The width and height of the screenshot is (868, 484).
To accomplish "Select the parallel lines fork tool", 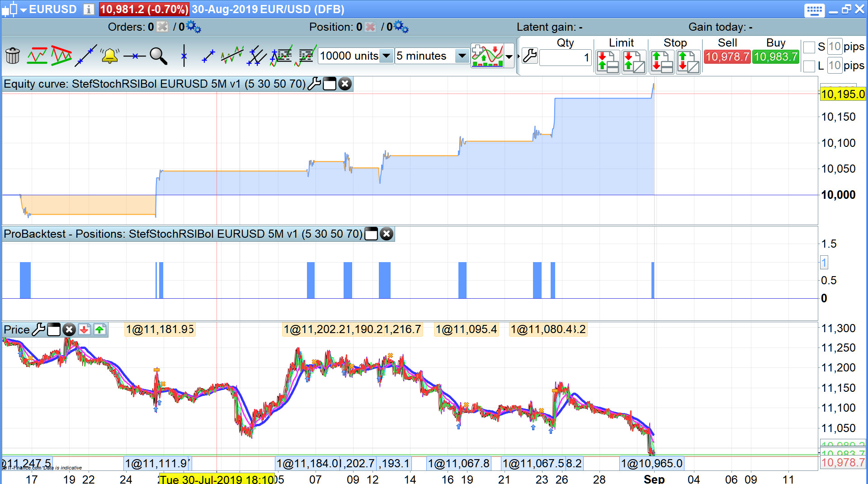I will click(x=257, y=56).
